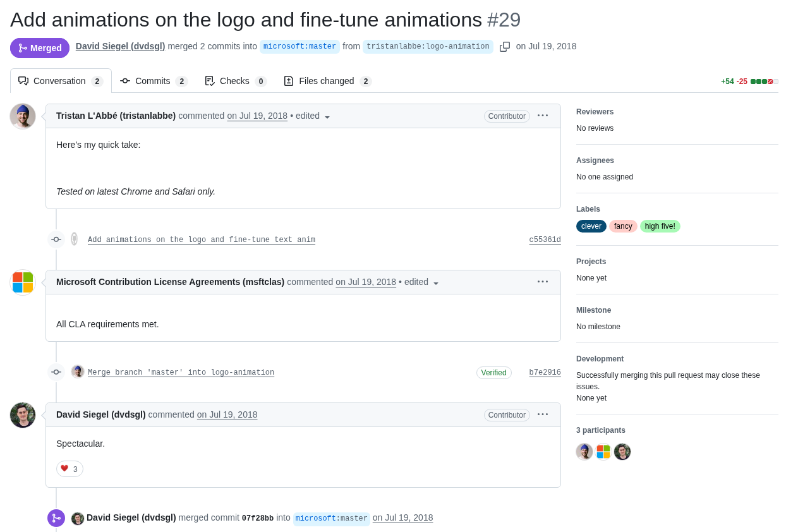
Task: Click the 'Spectacular.' comment text
Action: [81, 444]
